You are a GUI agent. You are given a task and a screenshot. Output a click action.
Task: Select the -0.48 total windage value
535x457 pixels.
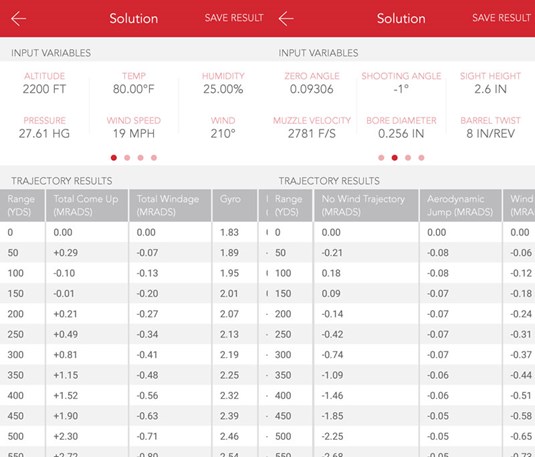(147, 375)
